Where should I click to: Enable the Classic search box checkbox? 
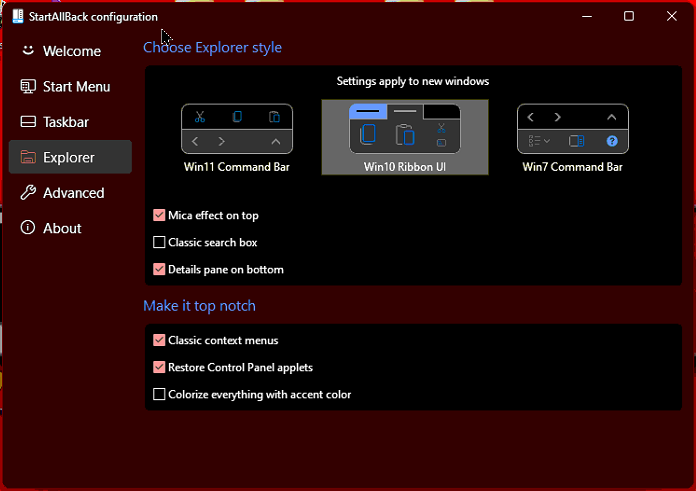click(159, 242)
